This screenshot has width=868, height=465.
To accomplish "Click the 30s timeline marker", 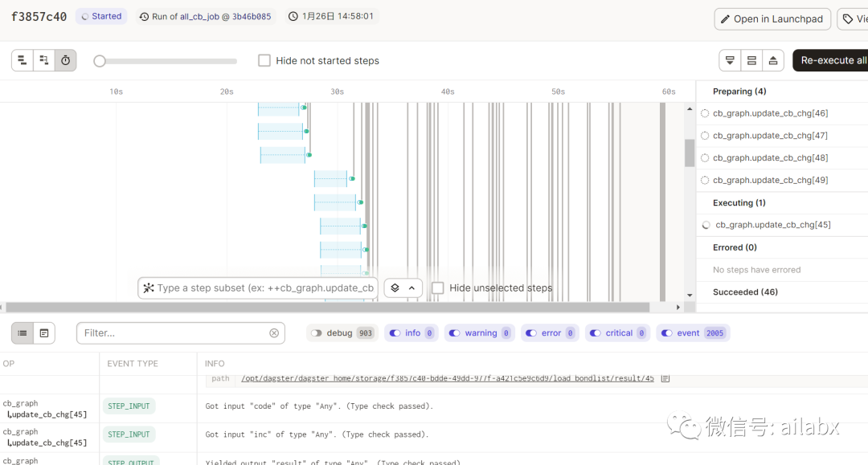I will point(337,92).
